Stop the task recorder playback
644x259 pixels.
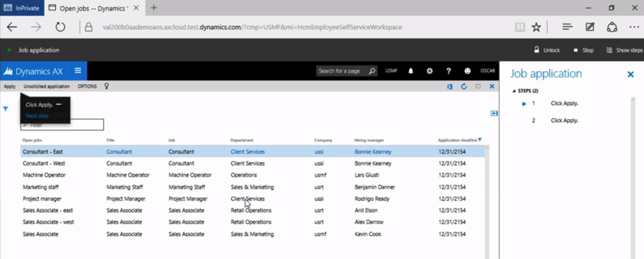(x=584, y=50)
